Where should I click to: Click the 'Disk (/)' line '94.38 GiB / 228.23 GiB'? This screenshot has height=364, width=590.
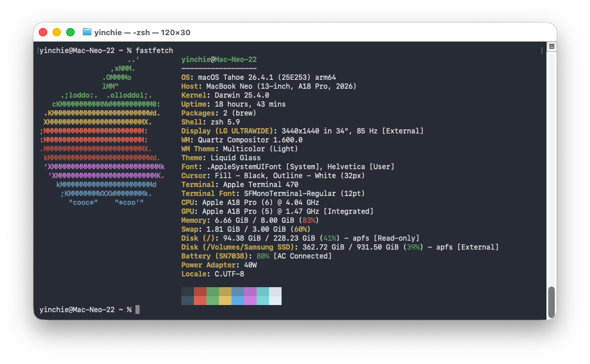click(x=269, y=238)
